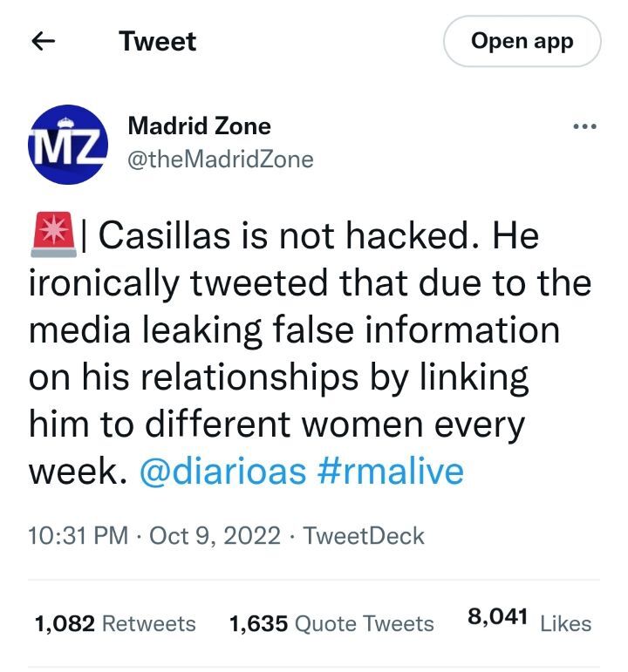628x672 pixels.
Task: Show the 8,041 Likes list
Action: (529, 621)
